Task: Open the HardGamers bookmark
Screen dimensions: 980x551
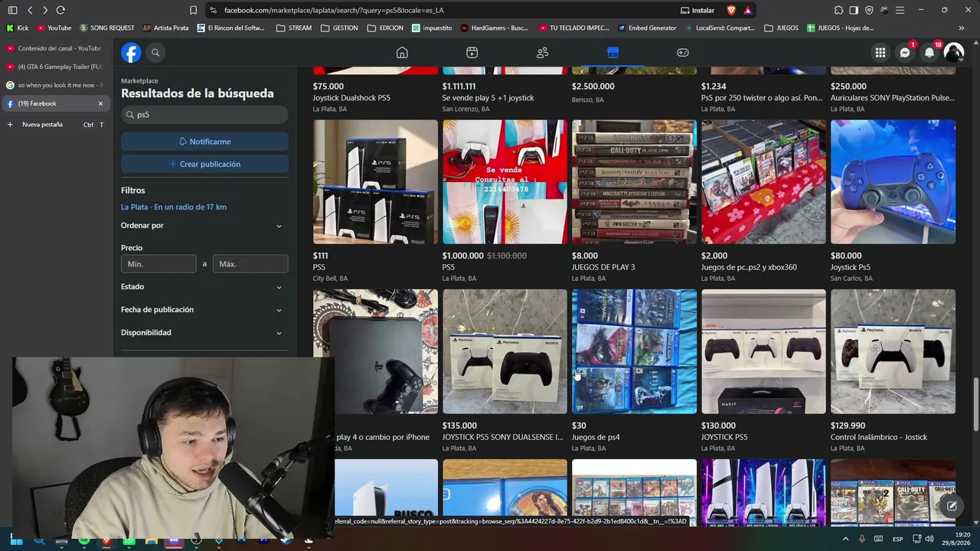Action: coord(495,28)
